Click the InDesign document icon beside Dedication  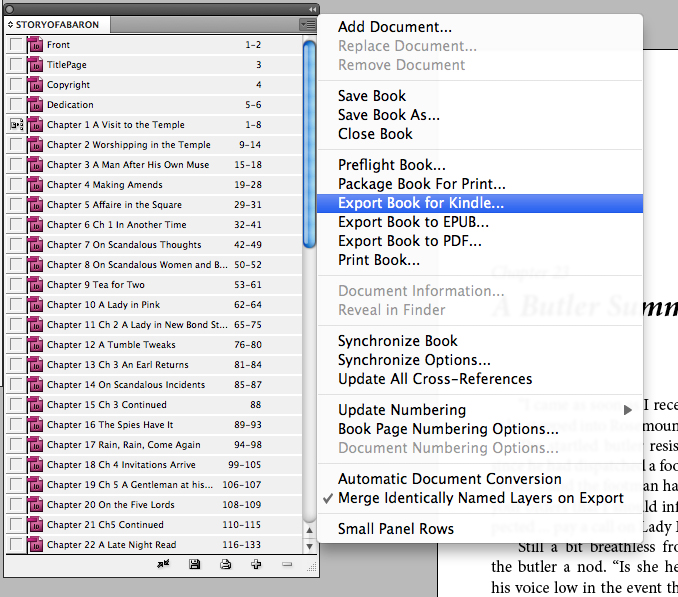click(x=35, y=105)
